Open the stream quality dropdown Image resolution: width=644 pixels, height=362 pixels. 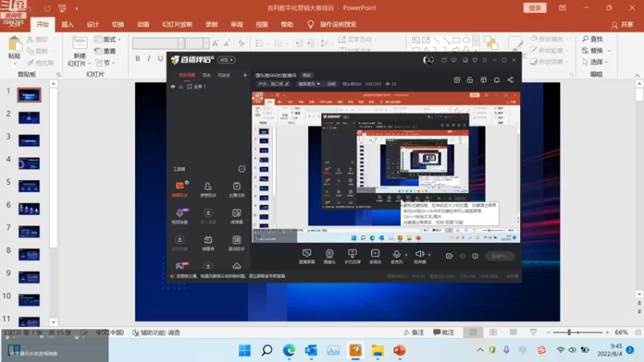[x=309, y=84]
